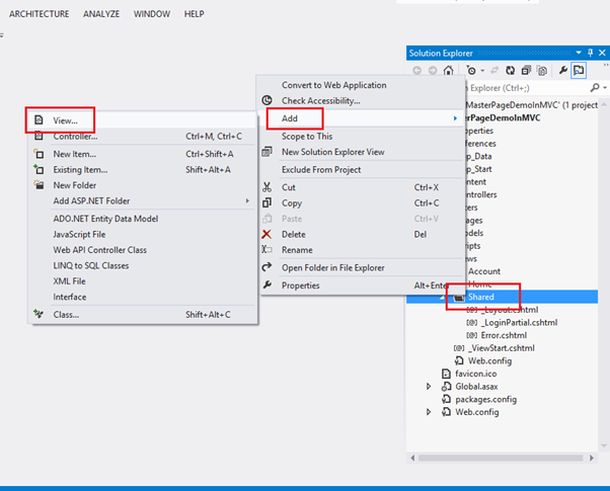Click the packages.config file icon in tree
The image size is (610, 491).
coord(446,399)
